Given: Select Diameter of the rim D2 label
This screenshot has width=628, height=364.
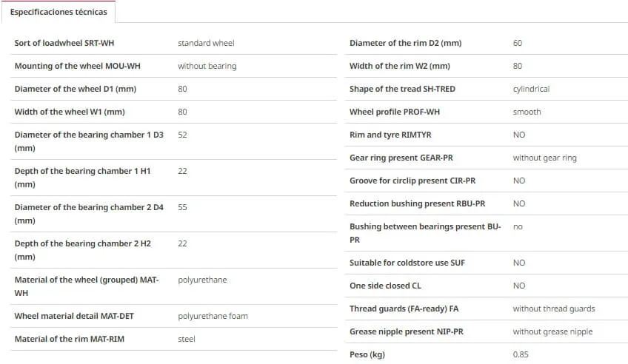Looking at the screenshot, I should coord(405,43).
